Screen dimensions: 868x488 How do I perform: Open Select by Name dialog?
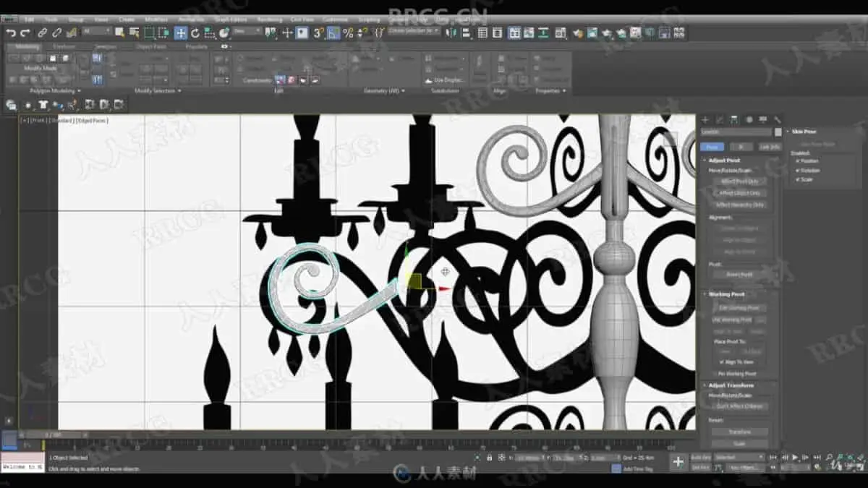(x=134, y=33)
